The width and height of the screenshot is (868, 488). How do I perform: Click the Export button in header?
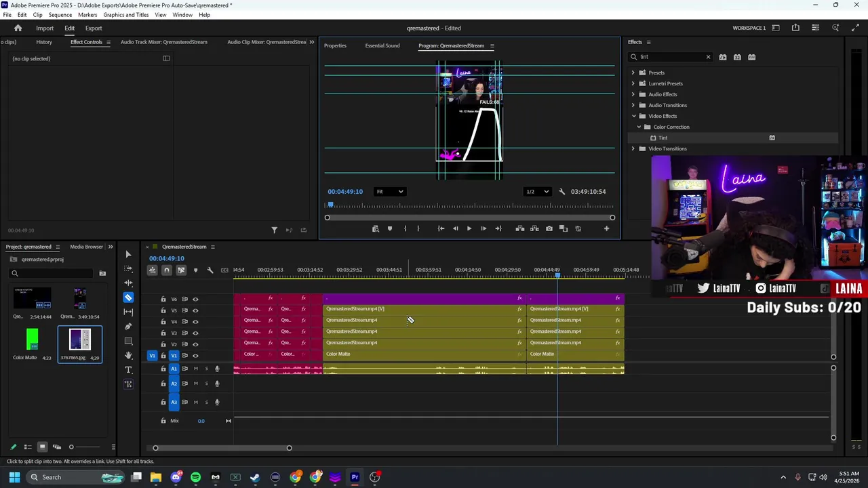[x=94, y=28]
